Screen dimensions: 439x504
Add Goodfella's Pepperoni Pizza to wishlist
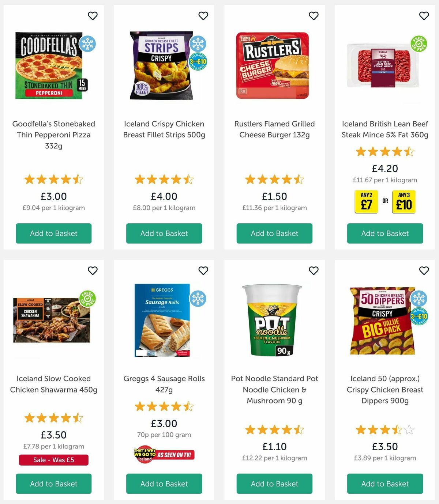(x=93, y=16)
